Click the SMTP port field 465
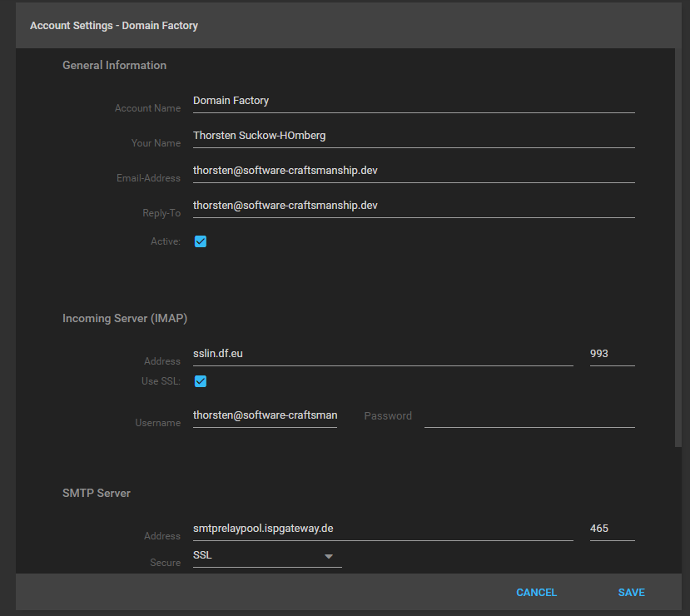Viewport: 690px width, 616px height. (612, 529)
